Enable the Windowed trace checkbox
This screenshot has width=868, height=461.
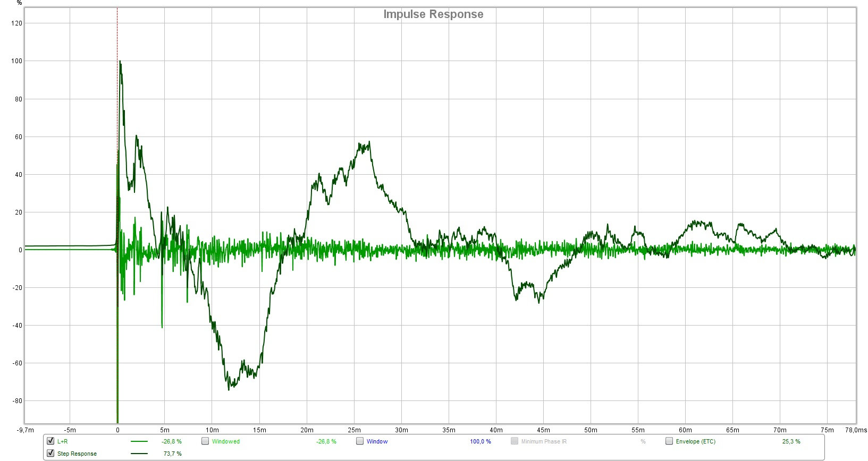coord(205,441)
